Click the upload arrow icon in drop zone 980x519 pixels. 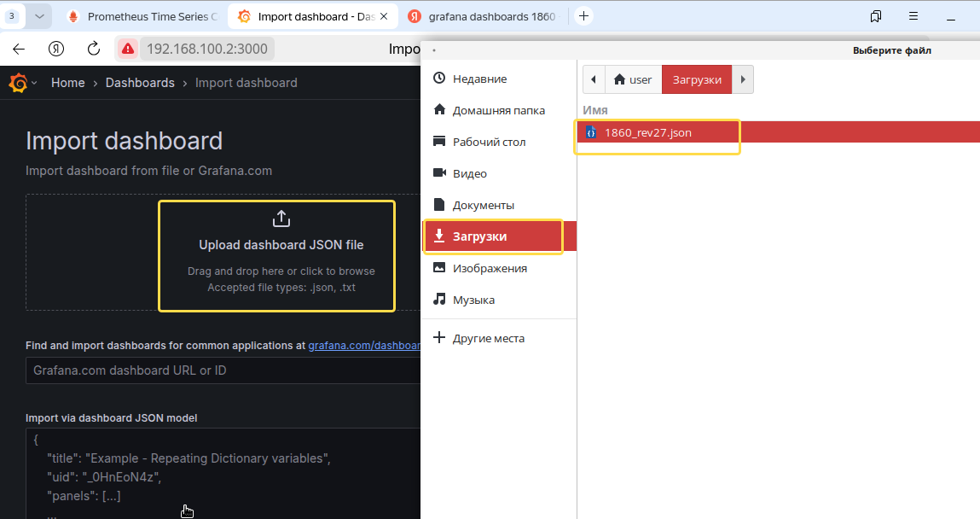281,219
